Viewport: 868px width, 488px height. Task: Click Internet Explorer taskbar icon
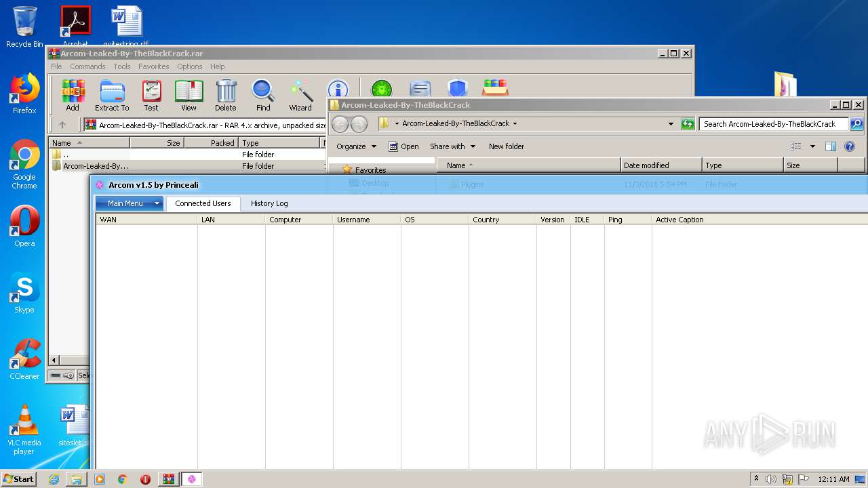tap(54, 479)
